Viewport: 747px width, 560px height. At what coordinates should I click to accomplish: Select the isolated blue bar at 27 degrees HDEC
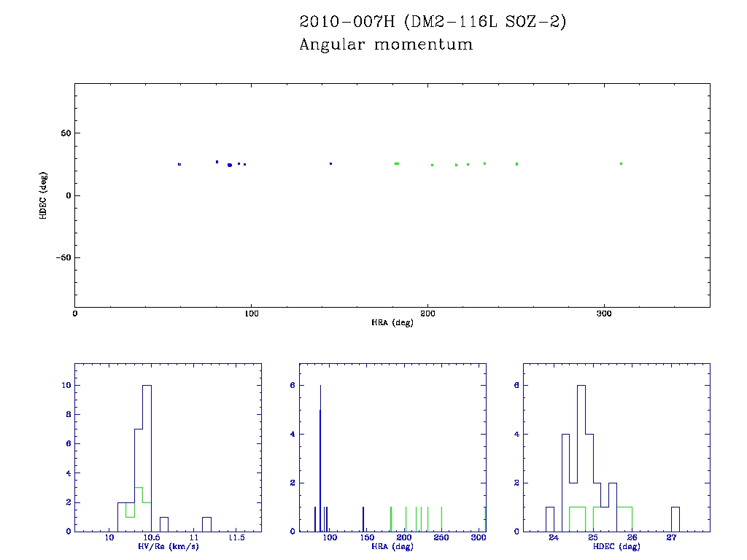(676, 519)
